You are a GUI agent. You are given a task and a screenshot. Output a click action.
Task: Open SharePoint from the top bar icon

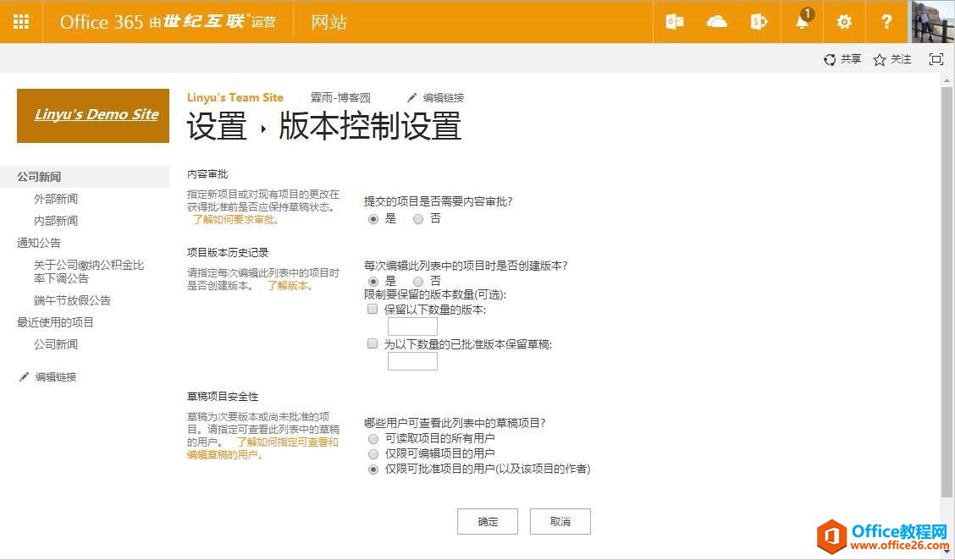point(759,21)
